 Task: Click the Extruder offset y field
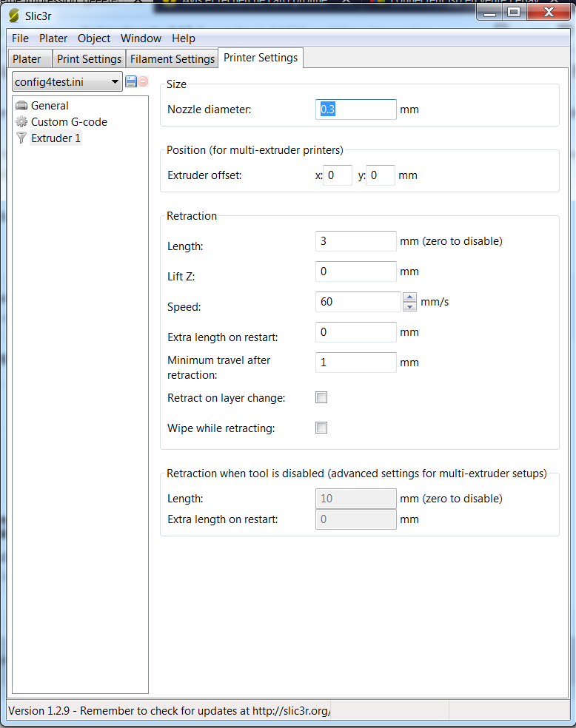tap(381, 175)
